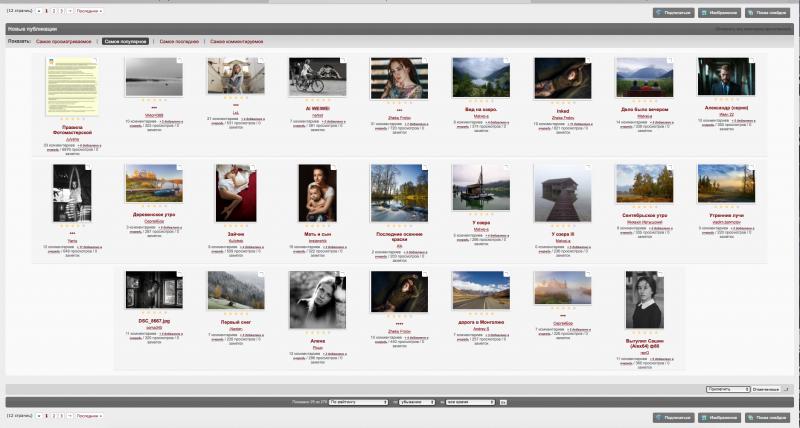Switch to the Самое последнее tab

point(179,41)
